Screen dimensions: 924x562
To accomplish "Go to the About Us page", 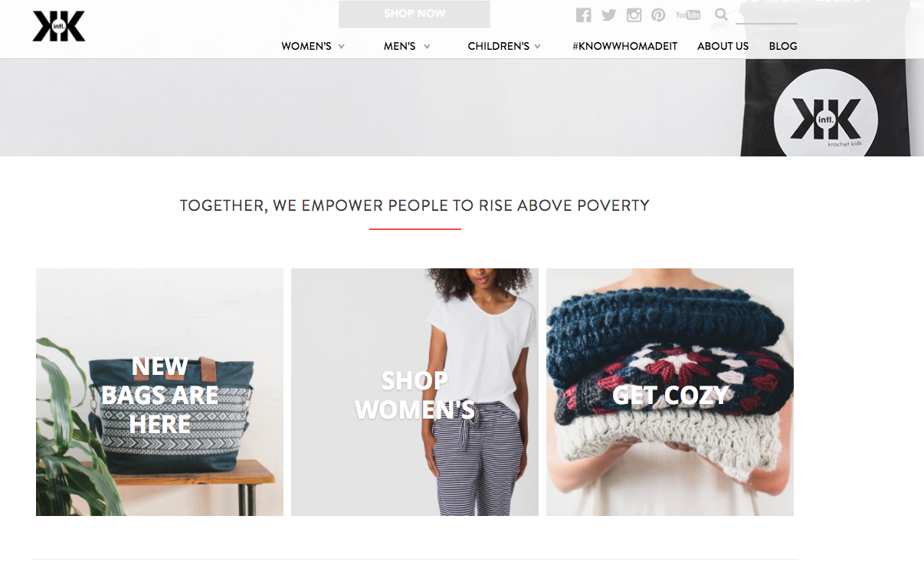I will click(722, 46).
